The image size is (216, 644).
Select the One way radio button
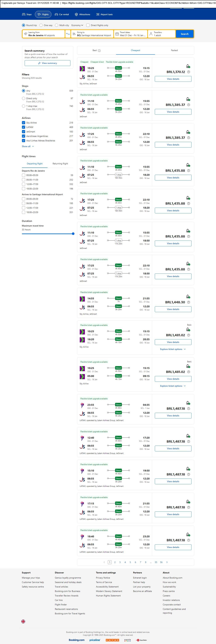pos(41,25)
